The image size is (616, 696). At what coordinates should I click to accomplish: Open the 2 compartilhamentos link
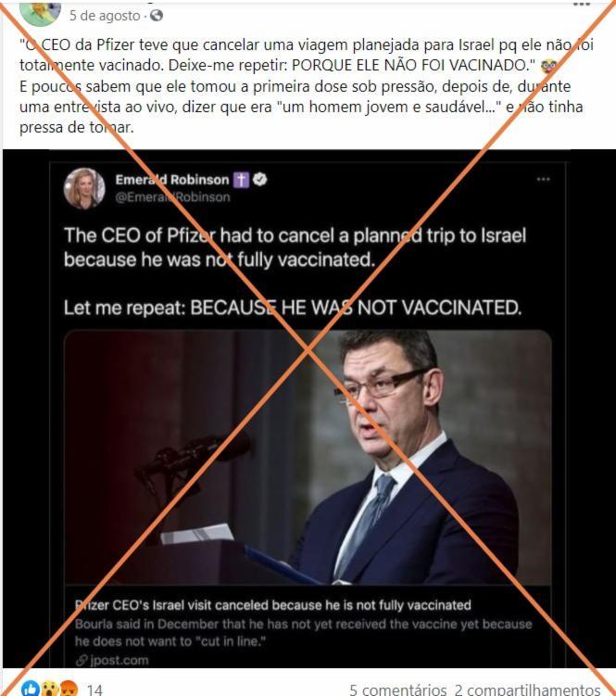527,690
